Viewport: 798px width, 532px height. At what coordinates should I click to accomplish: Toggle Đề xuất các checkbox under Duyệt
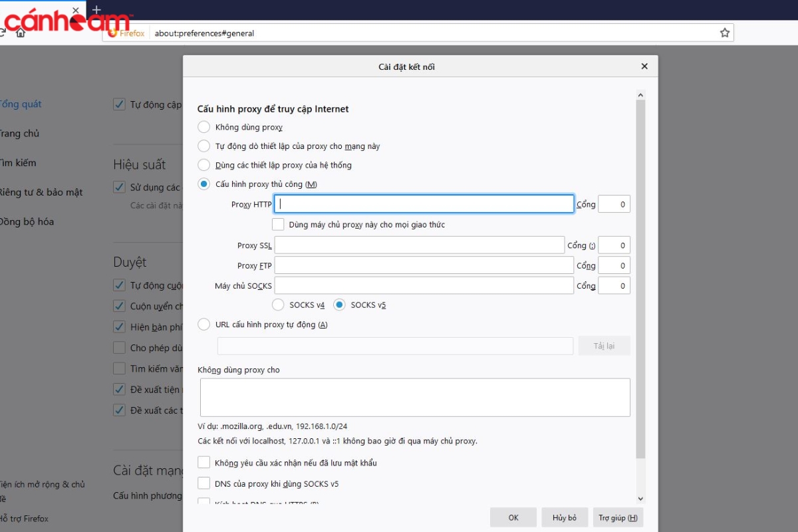click(x=119, y=410)
